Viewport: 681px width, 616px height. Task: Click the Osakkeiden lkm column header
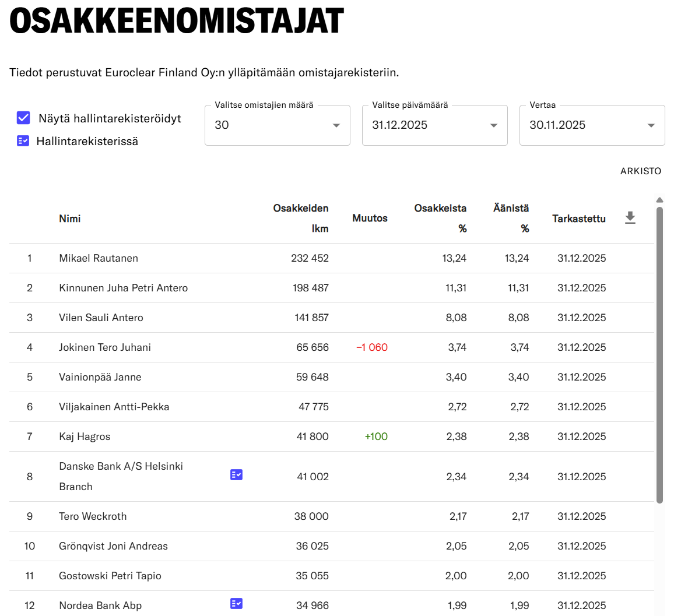coord(301,218)
